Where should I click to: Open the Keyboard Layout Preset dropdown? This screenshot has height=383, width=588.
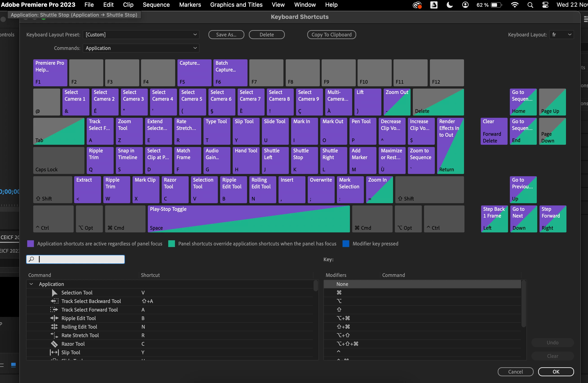coord(141,35)
